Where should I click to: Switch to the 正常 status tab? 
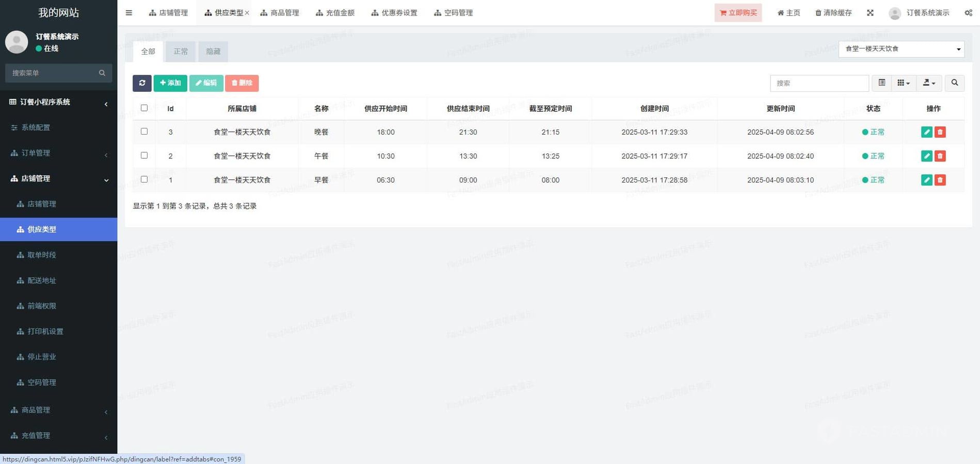point(181,52)
